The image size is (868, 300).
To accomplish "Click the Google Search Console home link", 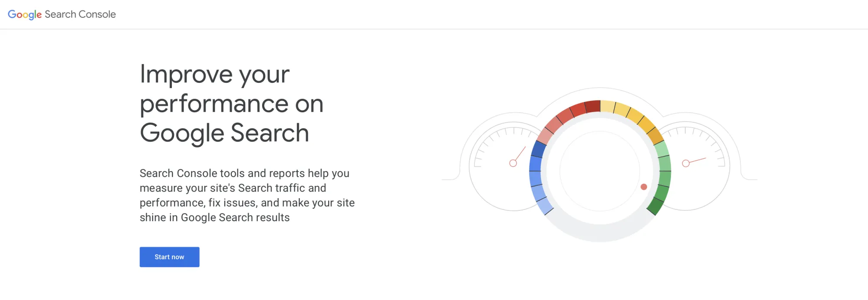I will pos(62,14).
